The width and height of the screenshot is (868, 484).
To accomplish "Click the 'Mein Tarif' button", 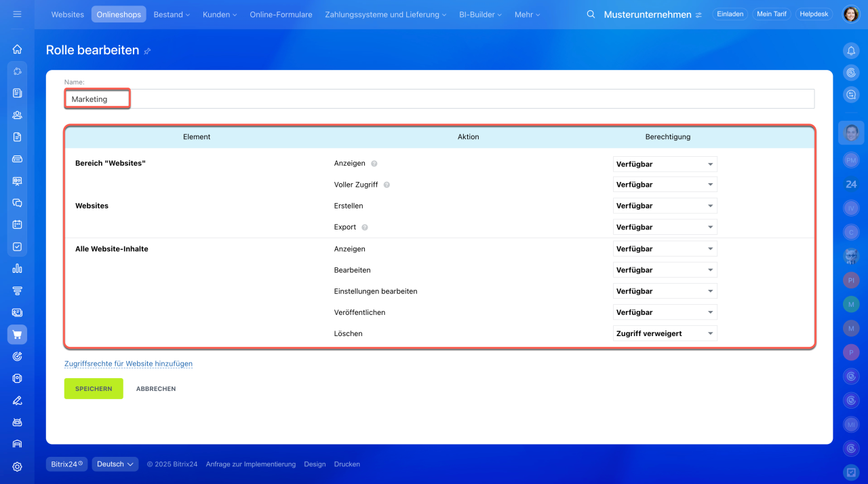I will pos(772,14).
